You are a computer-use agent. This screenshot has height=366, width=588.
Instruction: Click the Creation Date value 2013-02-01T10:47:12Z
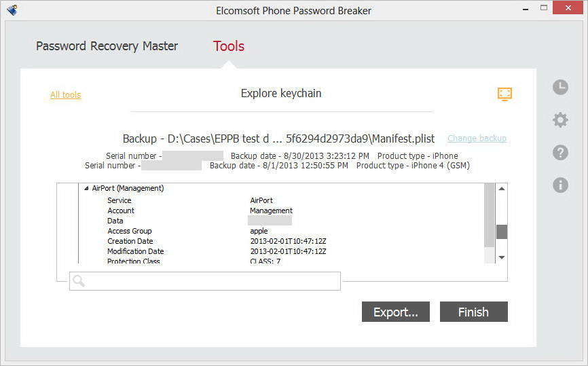click(x=288, y=241)
